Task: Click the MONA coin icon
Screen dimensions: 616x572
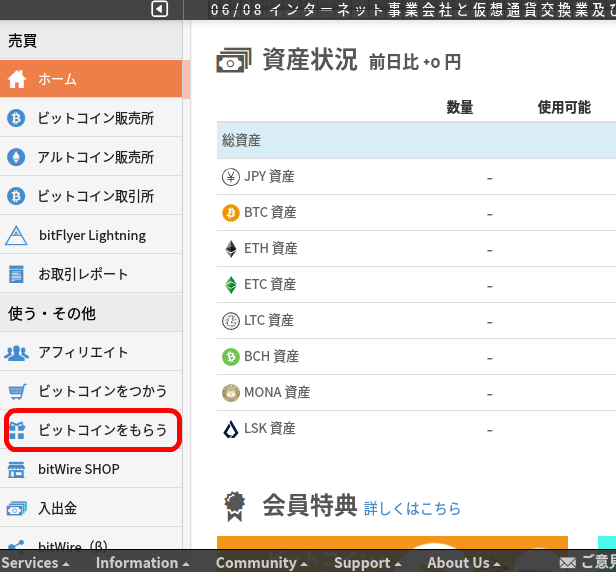Action: tap(231, 393)
